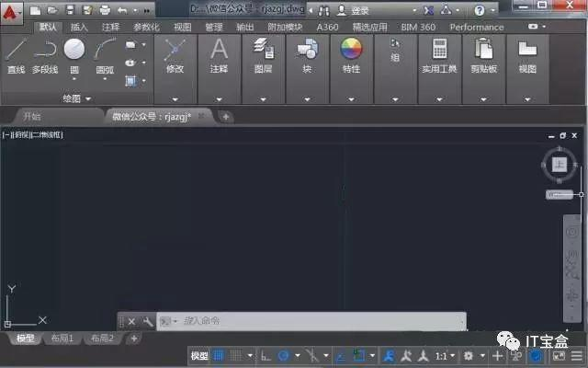Save the drawing with the floppy disk icon
Screen dimensions: 588x368
70,10
